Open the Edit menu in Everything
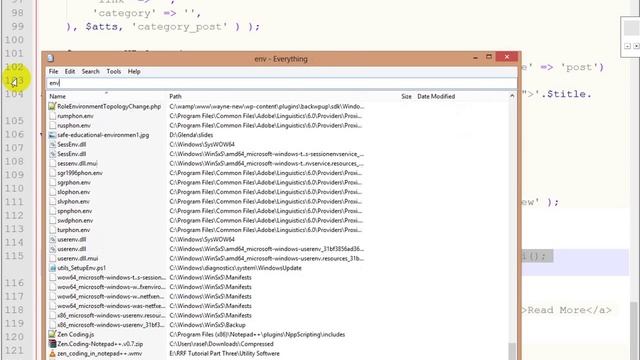The height and width of the screenshot is (360, 640). (x=70, y=71)
